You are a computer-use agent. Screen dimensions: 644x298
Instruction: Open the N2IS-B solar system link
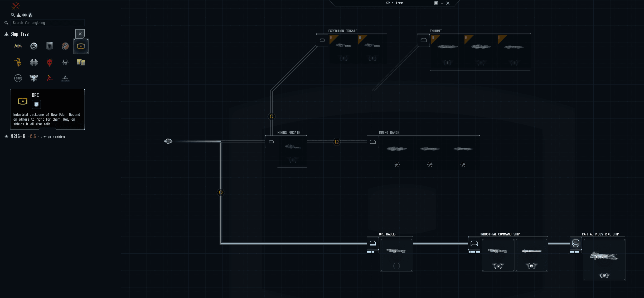[x=18, y=136]
